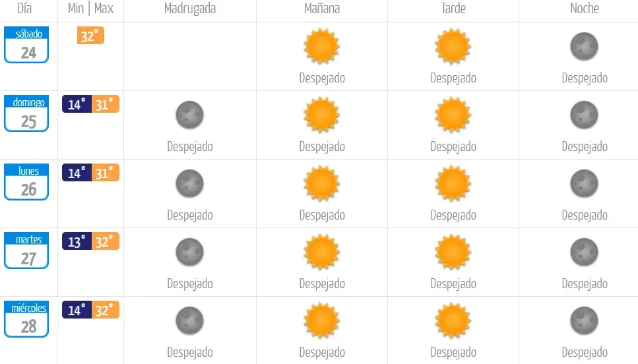
Task: Click Despejado label under miércoles Tarde
Action: 453,352
